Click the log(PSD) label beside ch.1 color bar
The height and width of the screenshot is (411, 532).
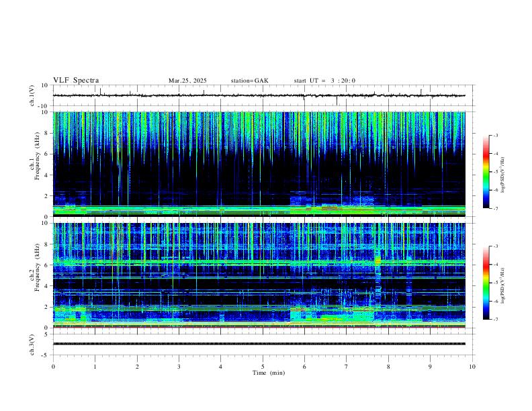click(503, 175)
